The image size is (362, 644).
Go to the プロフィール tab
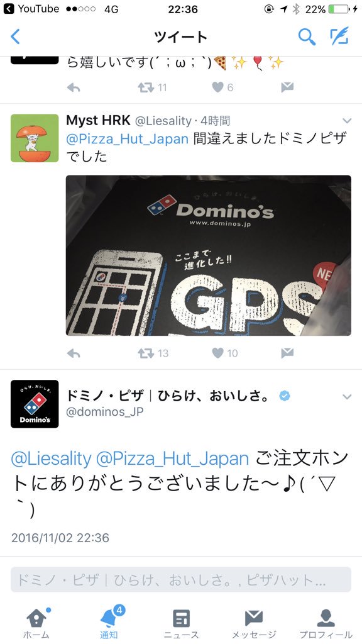coord(326,623)
